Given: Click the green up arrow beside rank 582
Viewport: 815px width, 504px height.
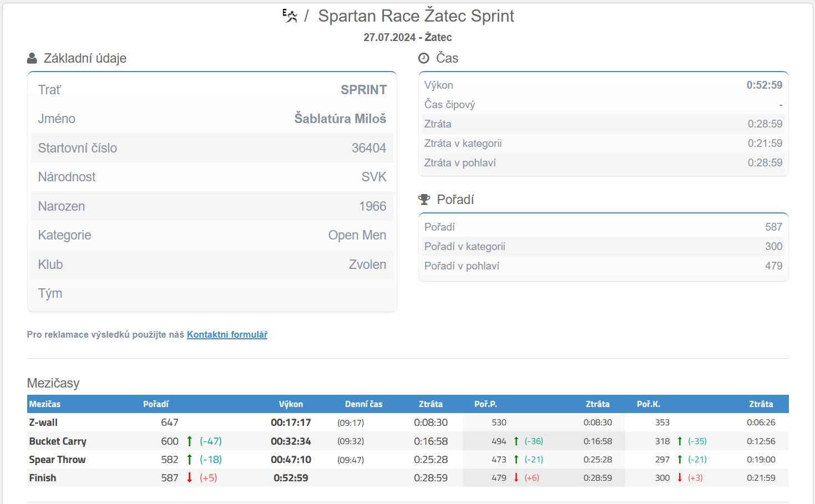Looking at the screenshot, I should [x=189, y=460].
